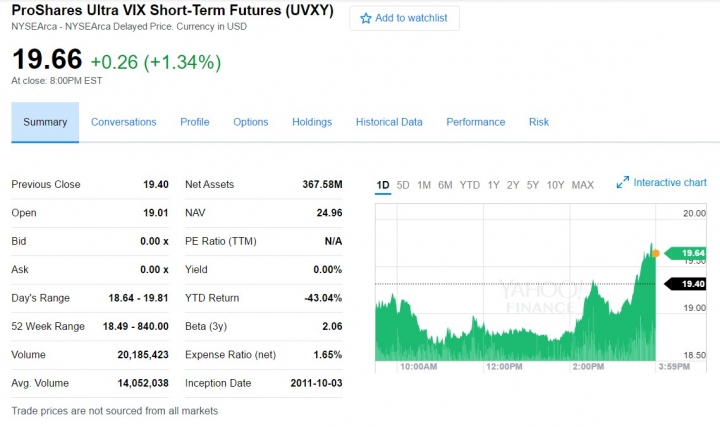Open the Interactive chart link
Viewport: 720px width, 427px height.
(x=670, y=182)
